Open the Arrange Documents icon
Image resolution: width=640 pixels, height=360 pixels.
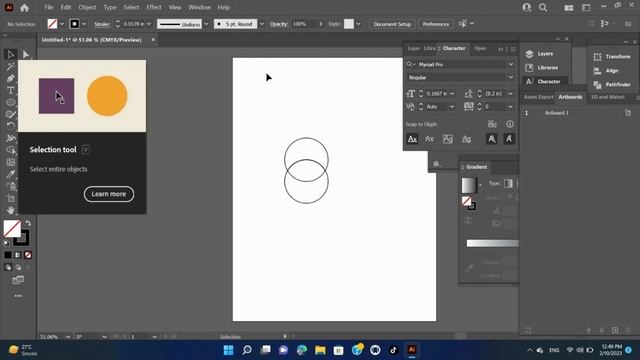568,7
